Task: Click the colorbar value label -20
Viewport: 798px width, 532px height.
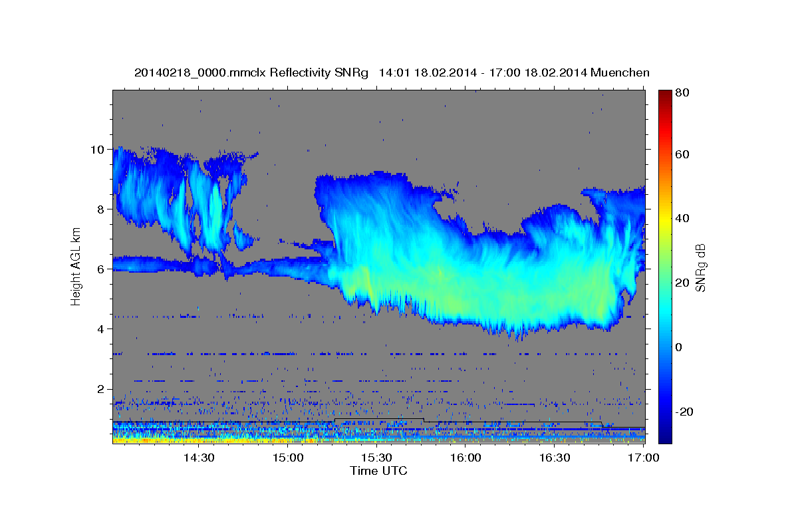Action: [x=684, y=412]
